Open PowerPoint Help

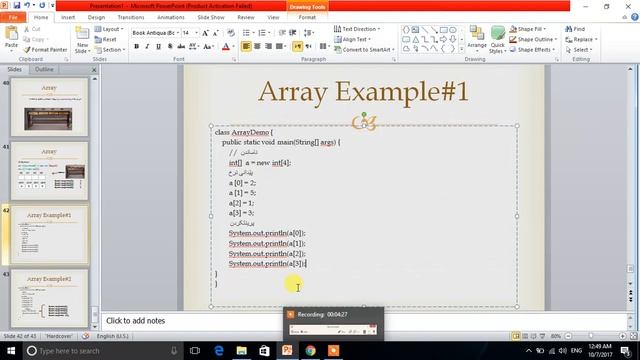pos(635,17)
